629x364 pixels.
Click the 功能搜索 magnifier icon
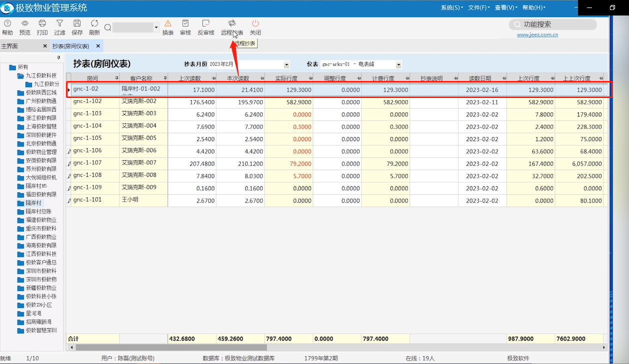[516, 24]
